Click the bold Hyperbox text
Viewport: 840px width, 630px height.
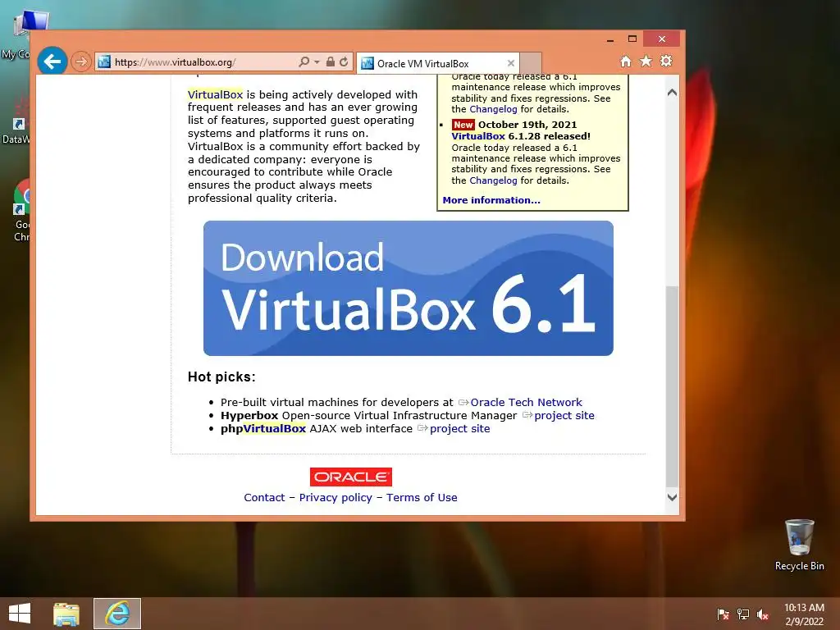tap(249, 416)
